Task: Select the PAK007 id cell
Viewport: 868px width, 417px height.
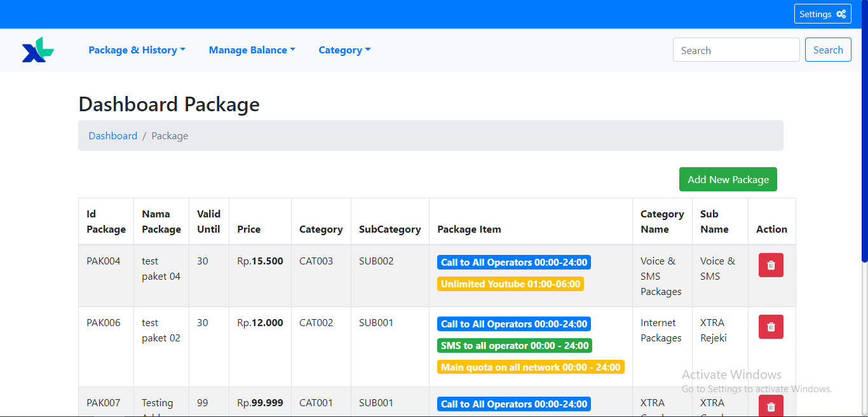Action: 106,402
